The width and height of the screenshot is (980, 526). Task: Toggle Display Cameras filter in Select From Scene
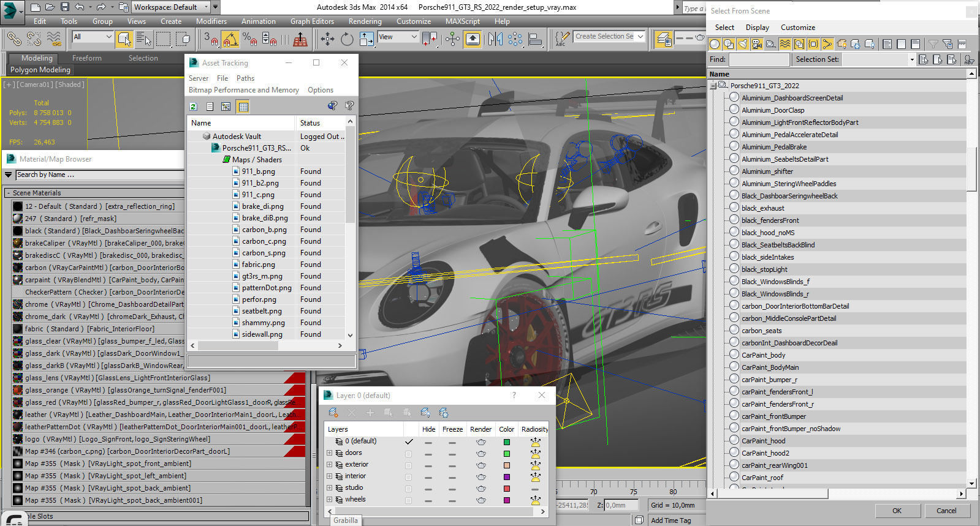[x=757, y=44]
